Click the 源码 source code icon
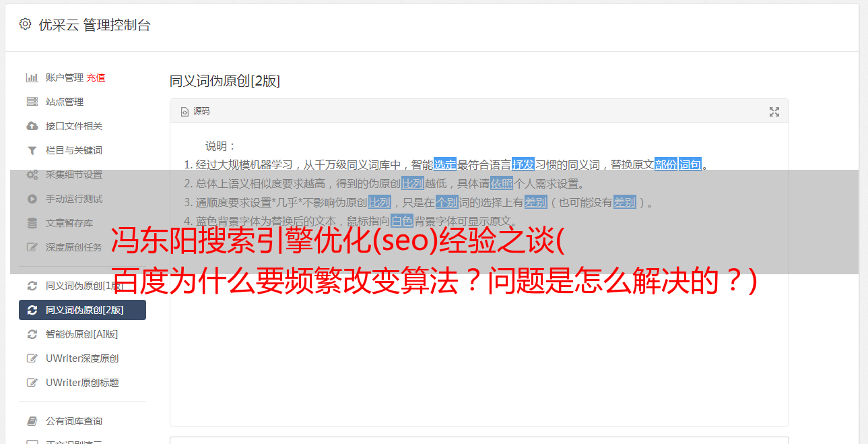 [185, 112]
